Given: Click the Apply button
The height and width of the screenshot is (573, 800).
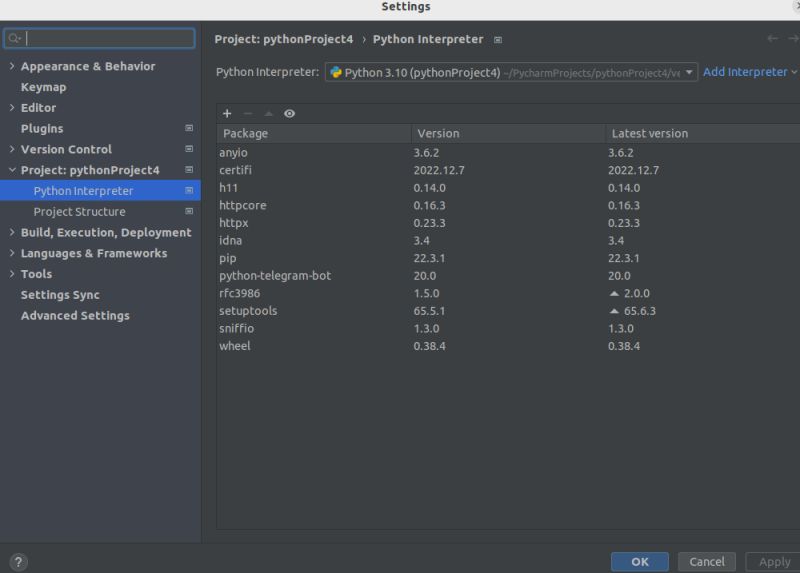Looking at the screenshot, I should [x=774, y=562].
